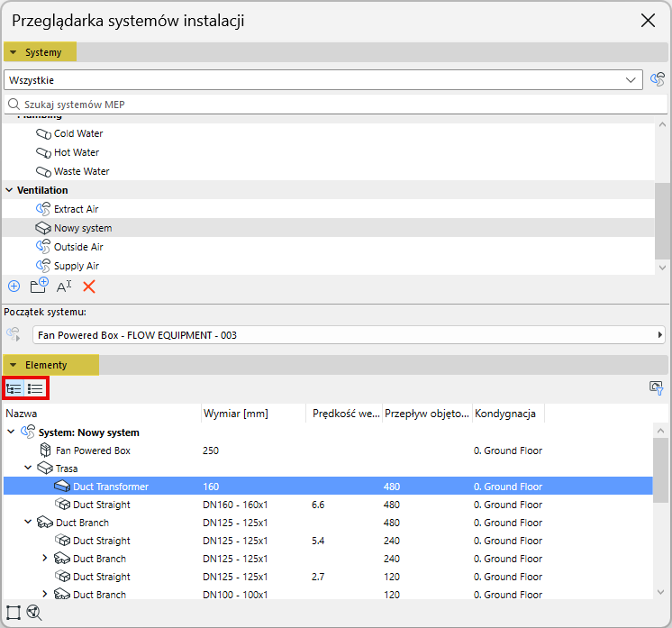Click the rename system icon
This screenshot has width=672, height=628.
64,287
